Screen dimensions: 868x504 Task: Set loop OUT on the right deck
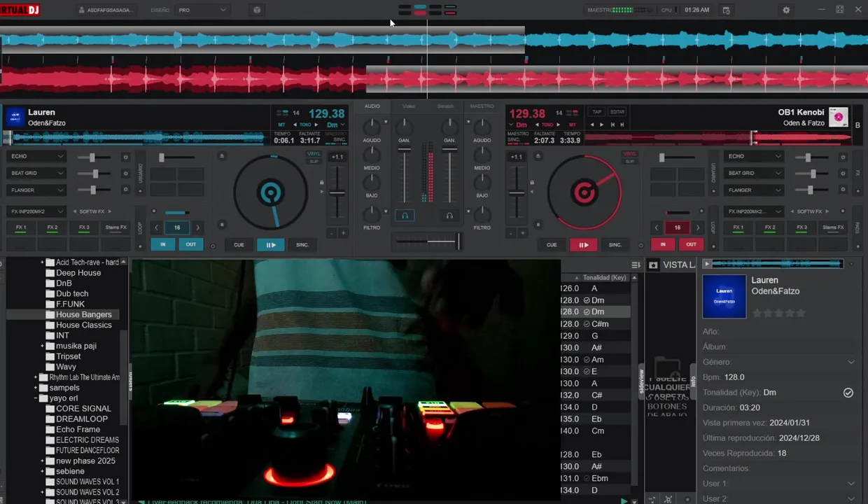tap(691, 244)
